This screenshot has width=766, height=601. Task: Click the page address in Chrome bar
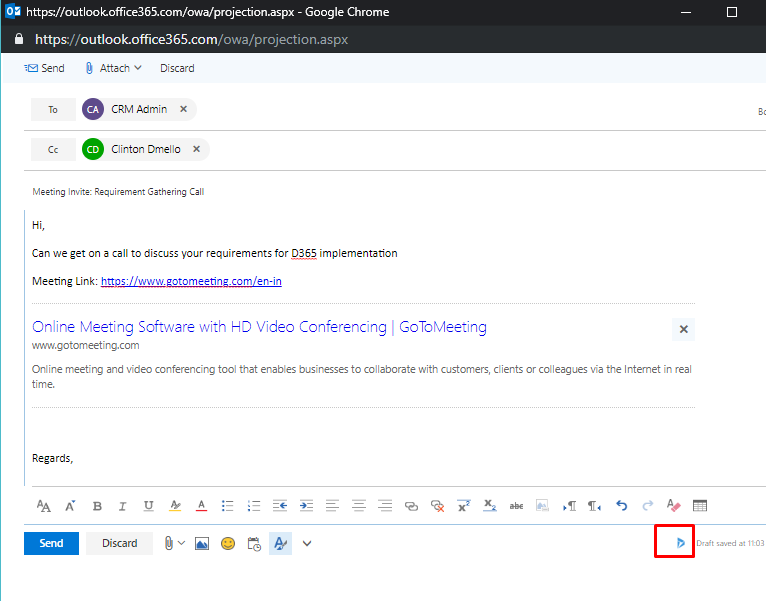point(192,39)
